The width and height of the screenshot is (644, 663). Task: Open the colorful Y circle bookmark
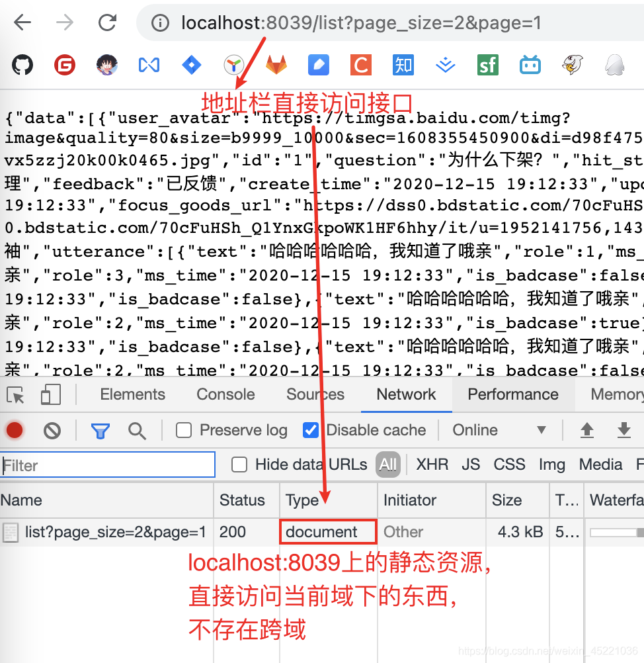coord(233,65)
